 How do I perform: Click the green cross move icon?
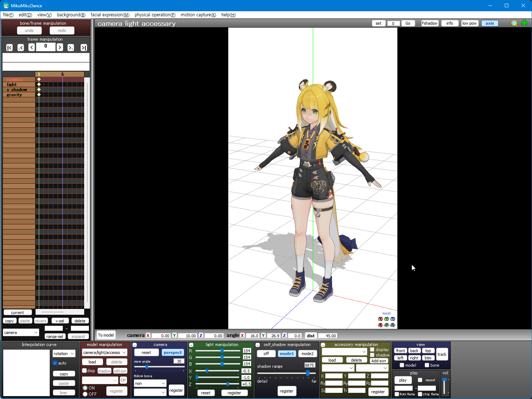coord(524,23)
